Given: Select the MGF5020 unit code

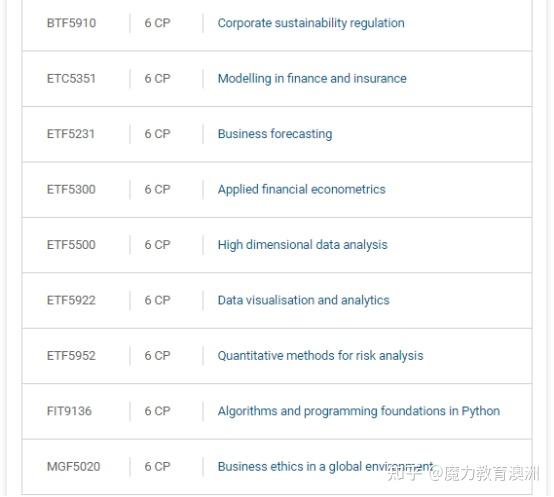Looking at the screenshot, I should (73, 467).
